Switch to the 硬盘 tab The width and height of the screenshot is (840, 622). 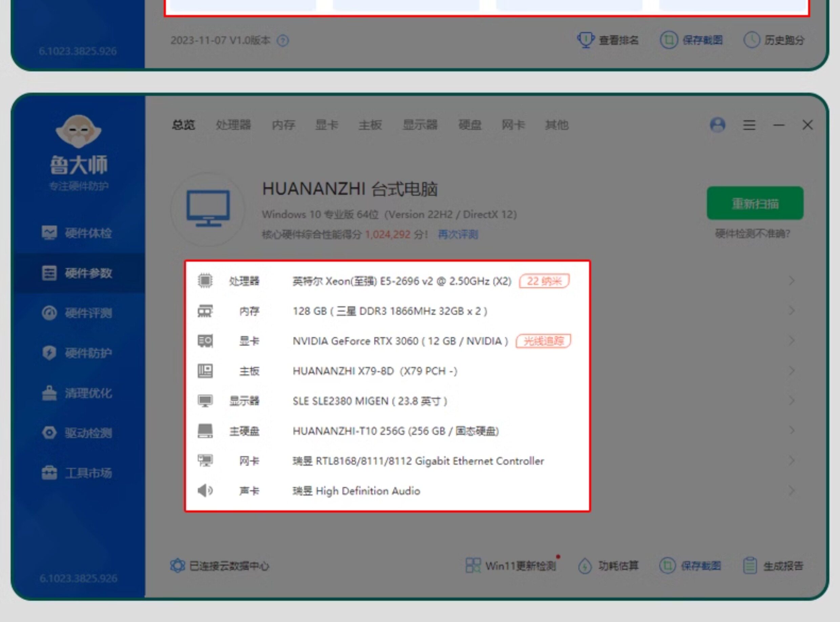coord(470,125)
